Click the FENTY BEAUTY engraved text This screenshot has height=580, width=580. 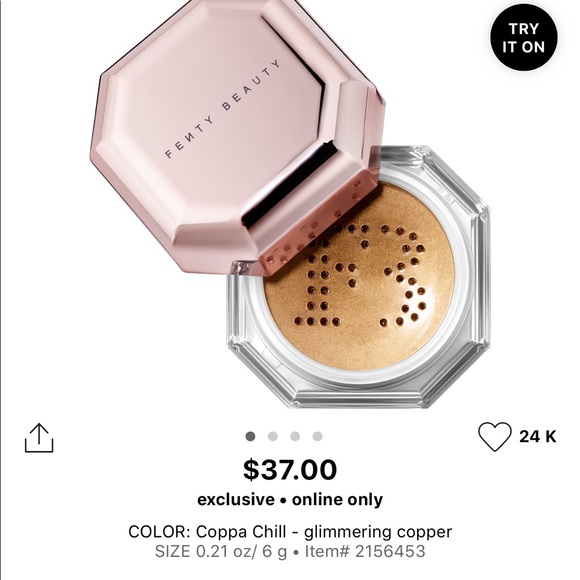tap(222, 109)
